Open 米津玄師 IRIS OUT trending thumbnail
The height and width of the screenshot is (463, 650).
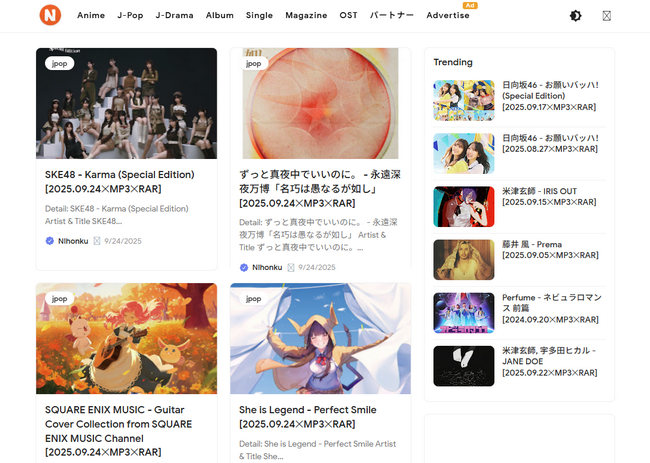tap(464, 206)
